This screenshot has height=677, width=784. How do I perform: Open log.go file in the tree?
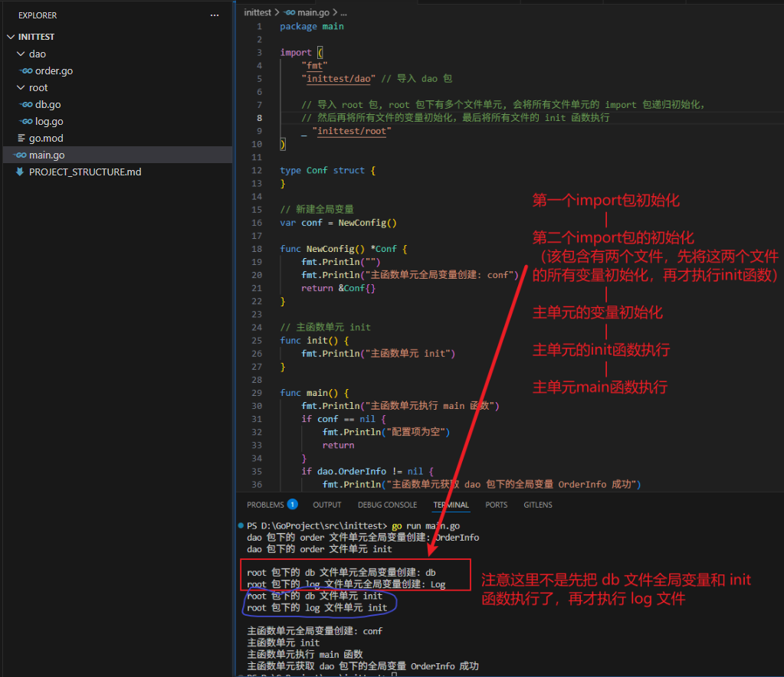[x=49, y=122]
